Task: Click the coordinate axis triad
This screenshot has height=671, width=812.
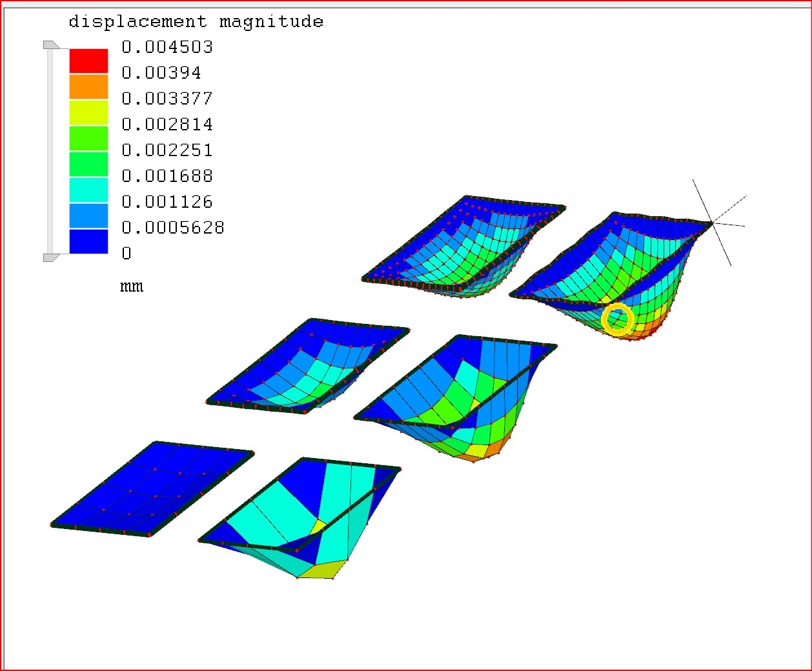Action: (x=713, y=223)
